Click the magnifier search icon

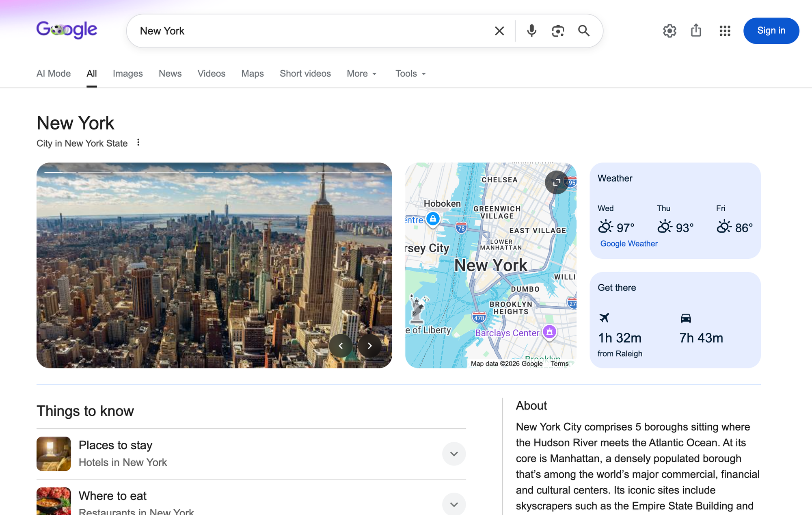point(584,31)
